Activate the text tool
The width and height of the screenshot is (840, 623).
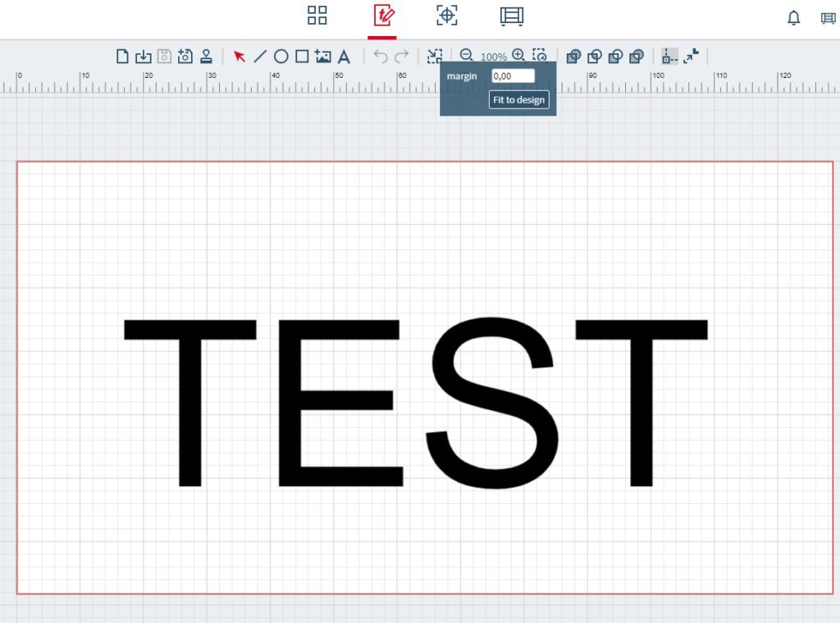[x=345, y=57]
